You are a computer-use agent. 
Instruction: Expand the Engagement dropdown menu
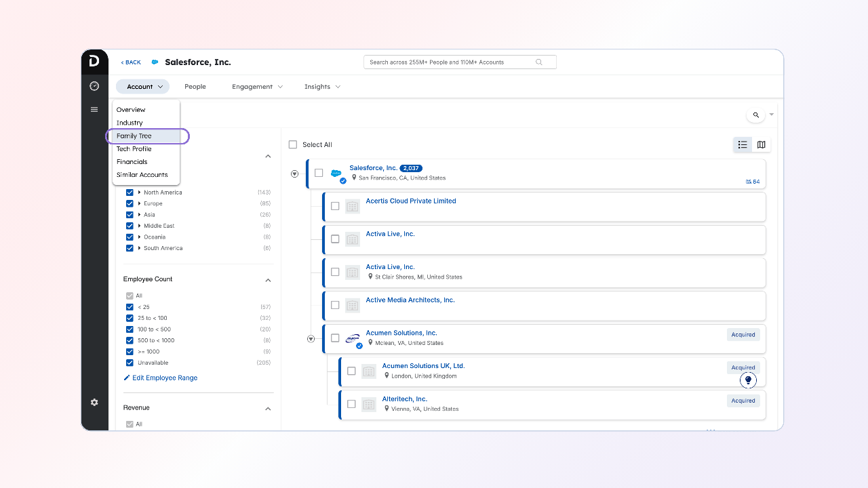[x=257, y=87]
